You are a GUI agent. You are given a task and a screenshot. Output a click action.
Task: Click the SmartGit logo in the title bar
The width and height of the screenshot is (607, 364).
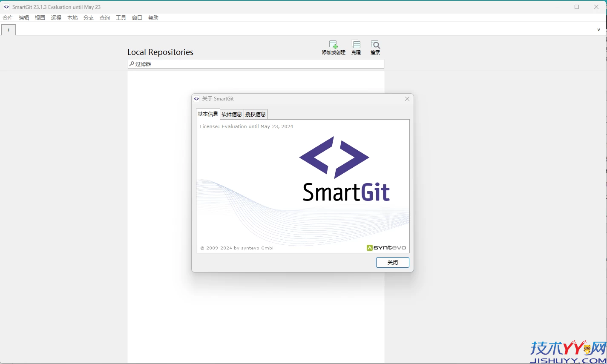[x=6, y=6]
